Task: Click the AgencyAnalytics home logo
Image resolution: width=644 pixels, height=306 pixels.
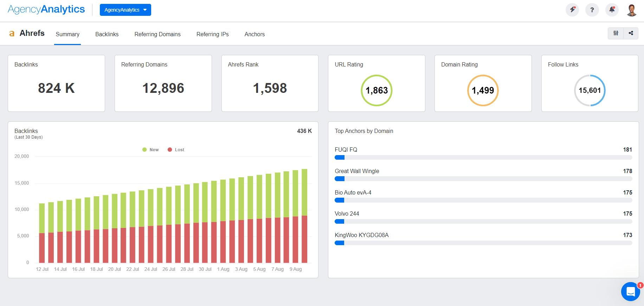Action: pos(46,9)
